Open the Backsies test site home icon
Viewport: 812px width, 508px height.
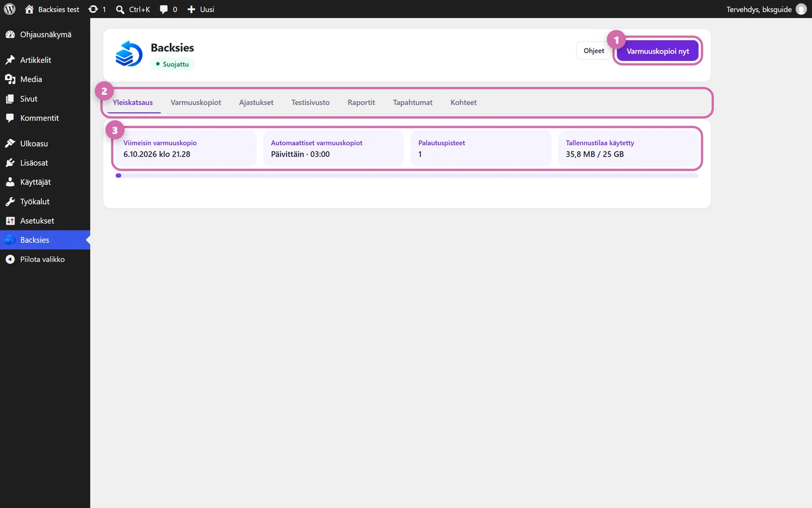point(29,9)
